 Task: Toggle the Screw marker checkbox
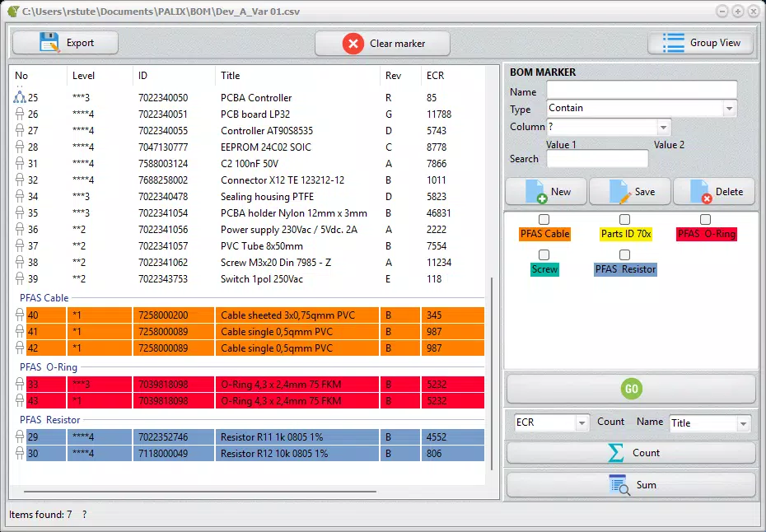(544, 255)
